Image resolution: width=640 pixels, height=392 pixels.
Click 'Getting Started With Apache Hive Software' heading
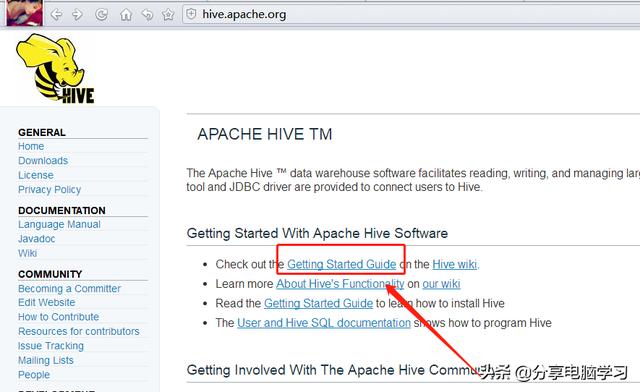coord(317,233)
